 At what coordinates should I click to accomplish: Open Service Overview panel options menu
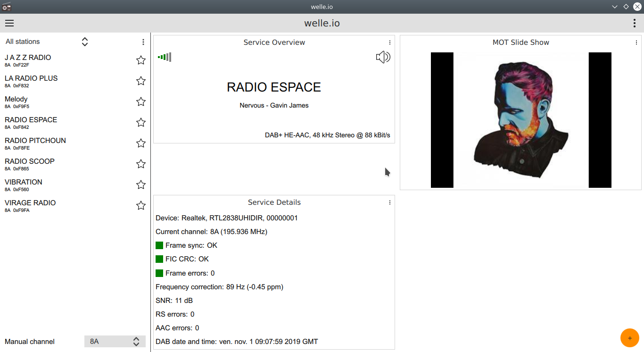(x=390, y=42)
